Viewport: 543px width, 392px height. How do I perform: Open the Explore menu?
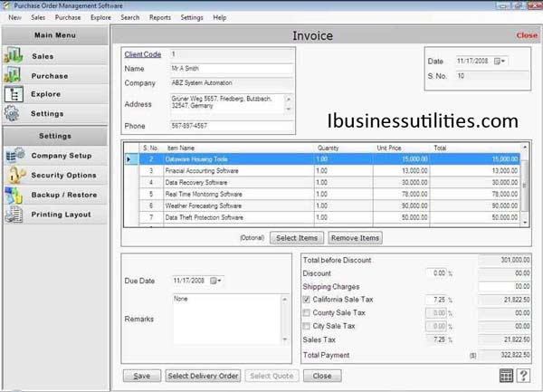pos(100,17)
